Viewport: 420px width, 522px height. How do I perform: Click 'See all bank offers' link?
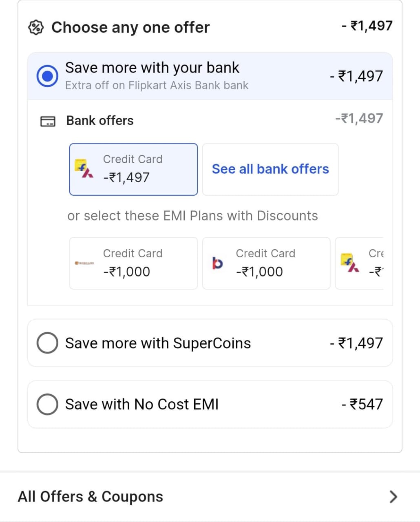point(270,169)
